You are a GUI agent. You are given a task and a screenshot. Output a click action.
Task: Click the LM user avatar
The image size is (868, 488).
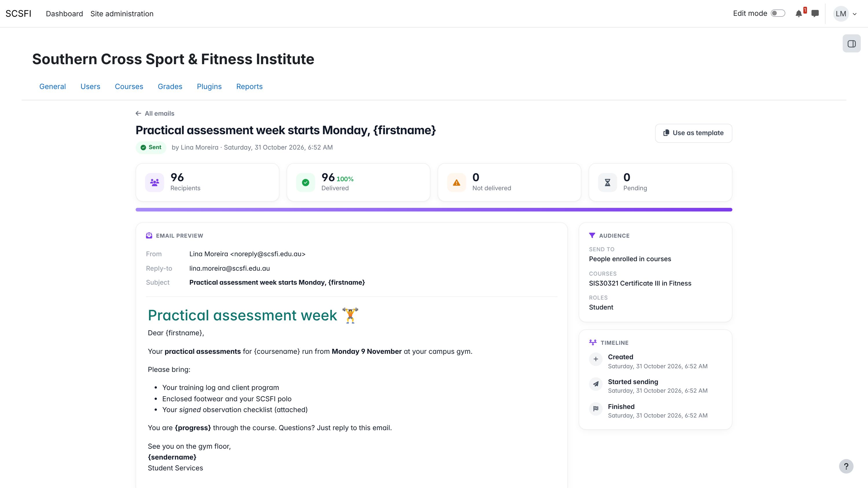(x=841, y=14)
